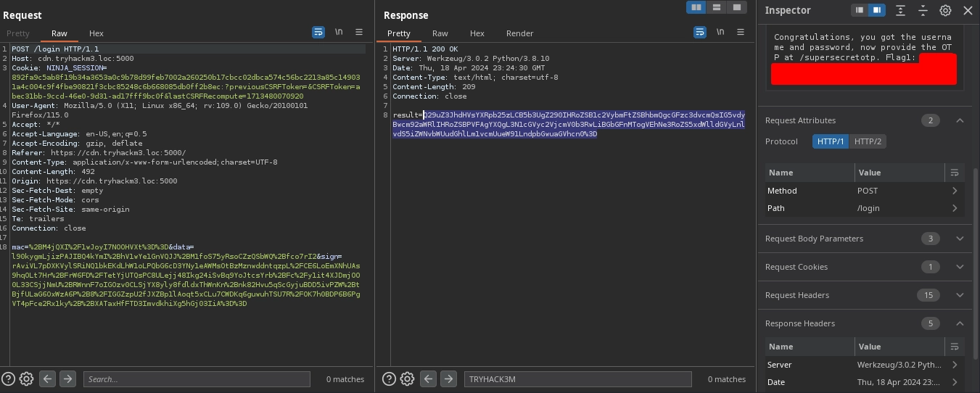Toggle word wrap in Response panel
Viewport: 980px width, 393px height.
tap(700, 33)
